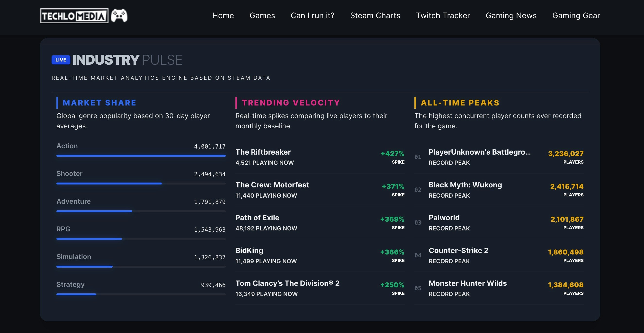Open the Gaming Gear page
644x333 pixels.
(x=576, y=16)
